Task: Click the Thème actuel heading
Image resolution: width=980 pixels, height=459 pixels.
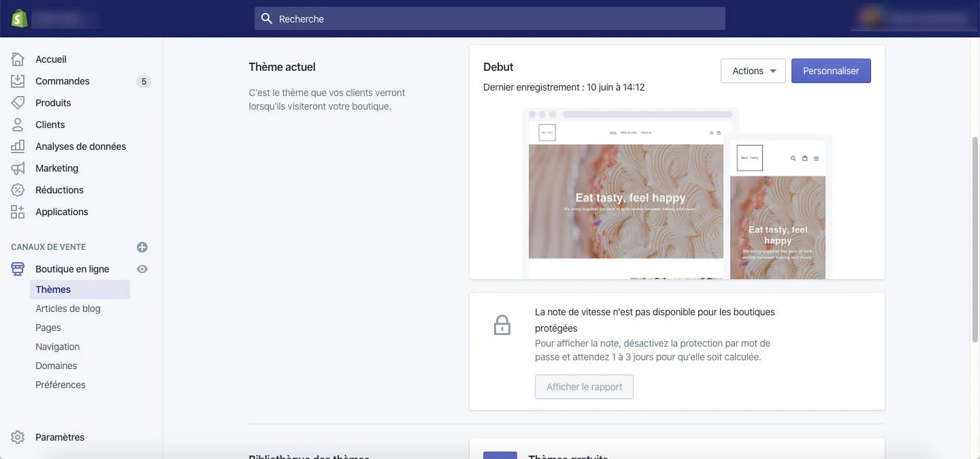Action: click(x=282, y=67)
